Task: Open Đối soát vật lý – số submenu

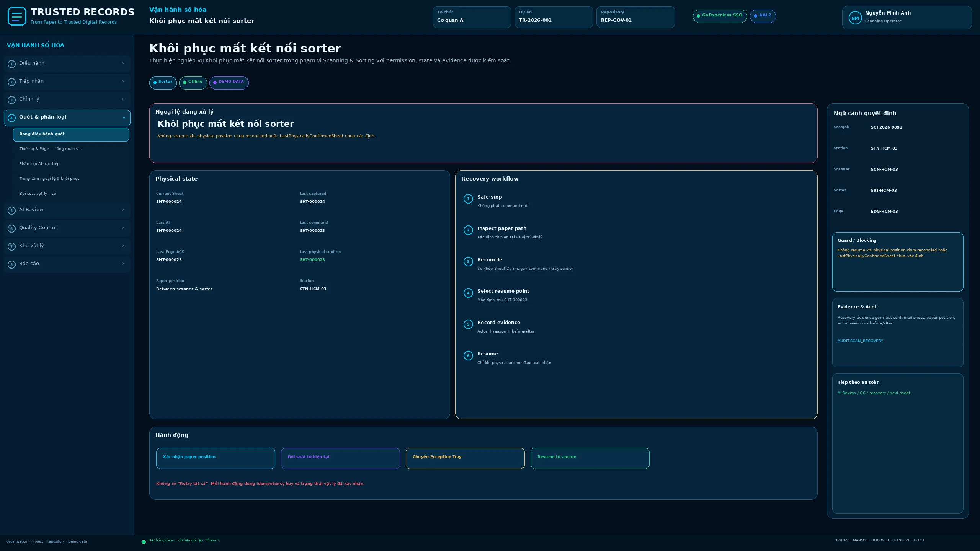Action: (x=71, y=194)
